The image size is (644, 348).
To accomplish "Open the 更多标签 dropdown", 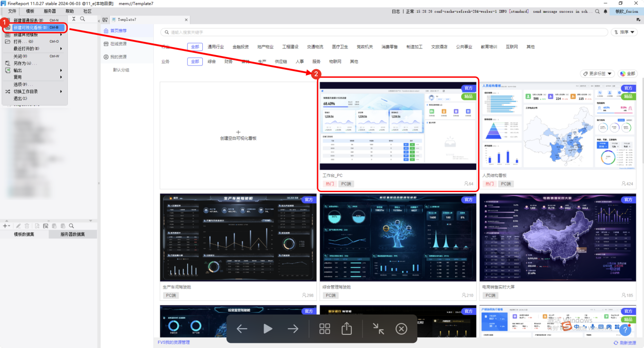I will pyautogui.click(x=596, y=73).
